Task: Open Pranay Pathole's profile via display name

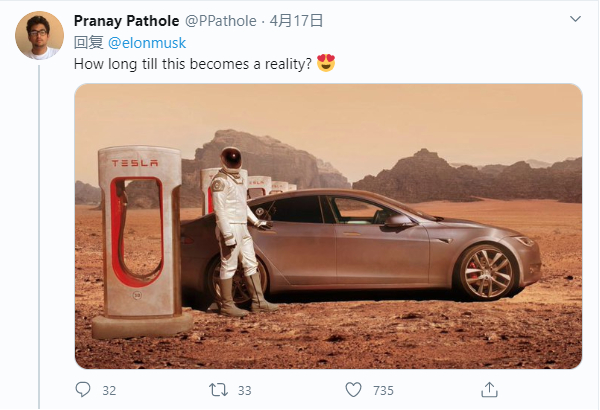Action: point(124,21)
